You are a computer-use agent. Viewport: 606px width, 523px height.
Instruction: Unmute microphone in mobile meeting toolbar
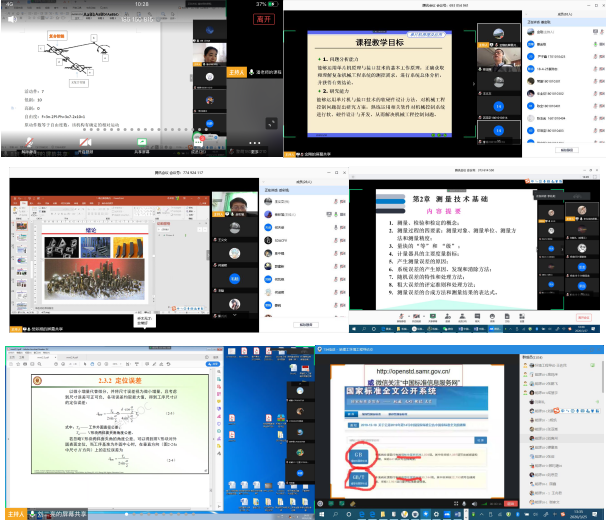pos(29,141)
